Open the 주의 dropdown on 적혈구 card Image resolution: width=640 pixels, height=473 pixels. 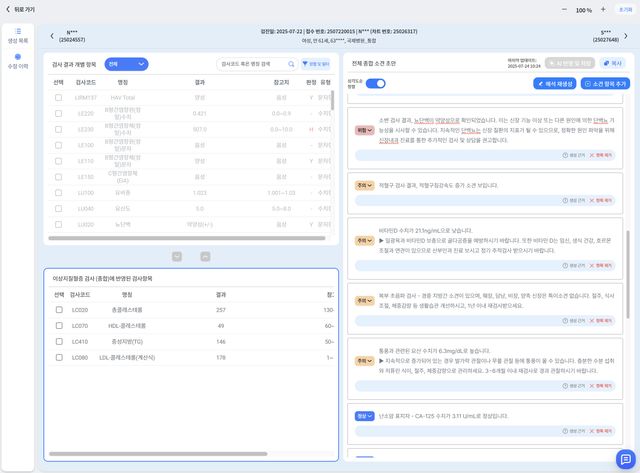click(x=364, y=185)
